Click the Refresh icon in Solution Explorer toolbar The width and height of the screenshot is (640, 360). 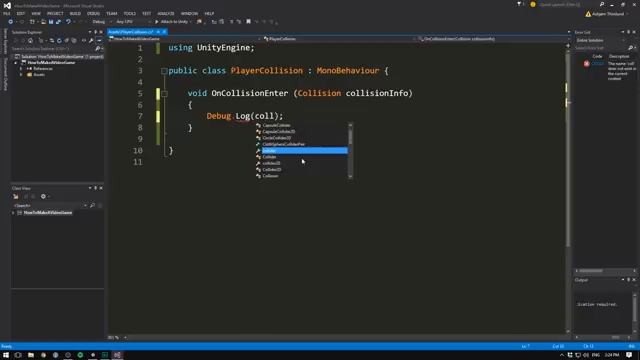59,40
